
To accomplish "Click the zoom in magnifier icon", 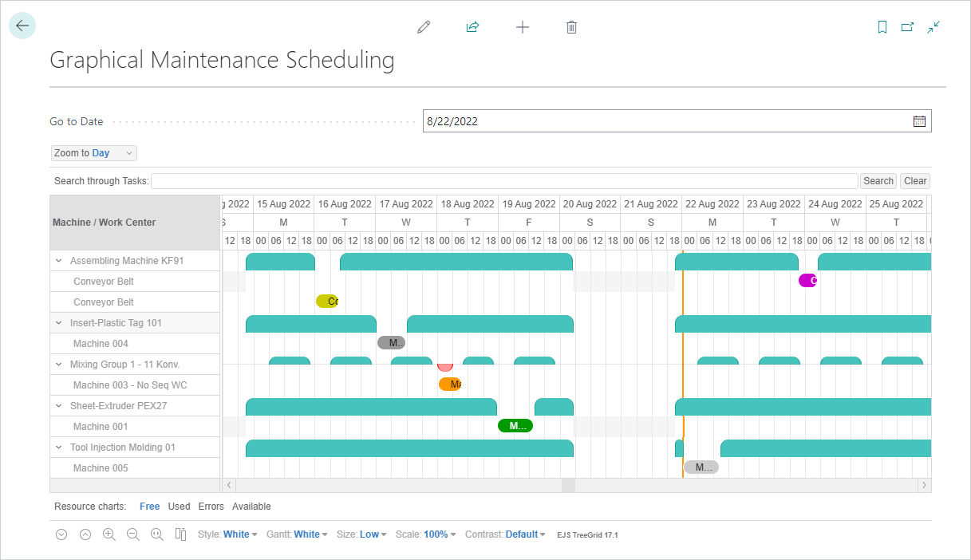I will 109,534.
